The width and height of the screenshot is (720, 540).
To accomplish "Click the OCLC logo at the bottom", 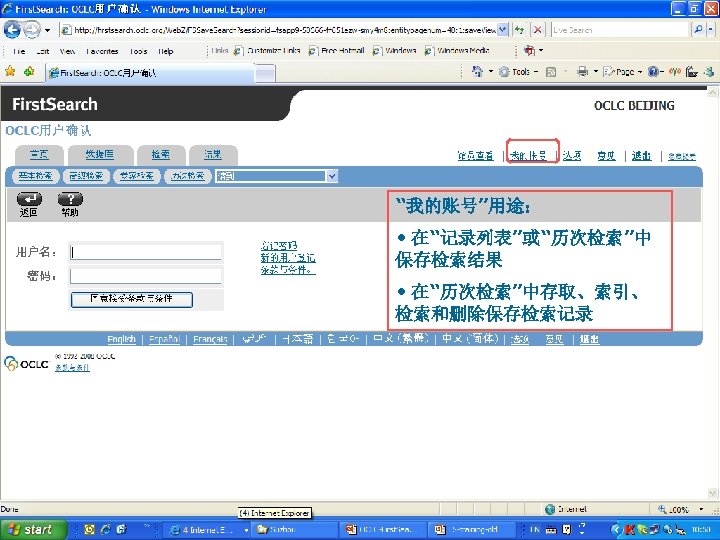I will click(27, 363).
